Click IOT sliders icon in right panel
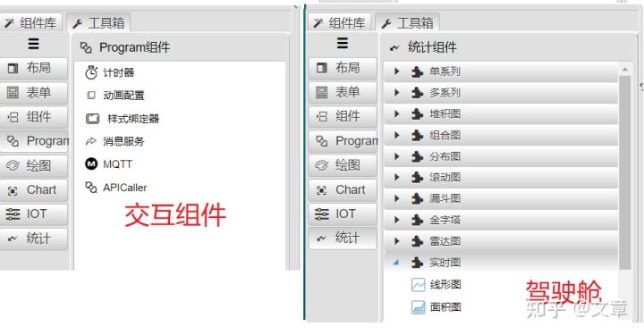Screen dimensions: 644x335 pyautogui.click(x=322, y=214)
